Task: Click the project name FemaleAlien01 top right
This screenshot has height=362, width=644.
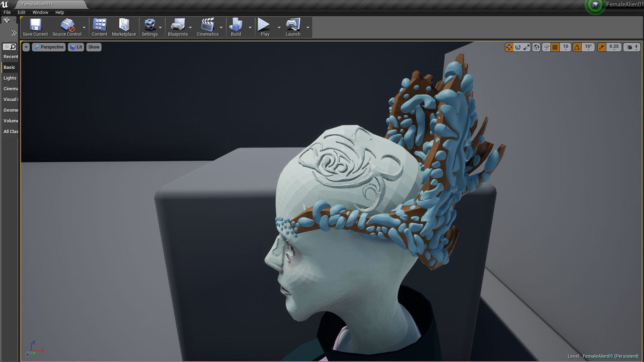Action: (625, 4)
